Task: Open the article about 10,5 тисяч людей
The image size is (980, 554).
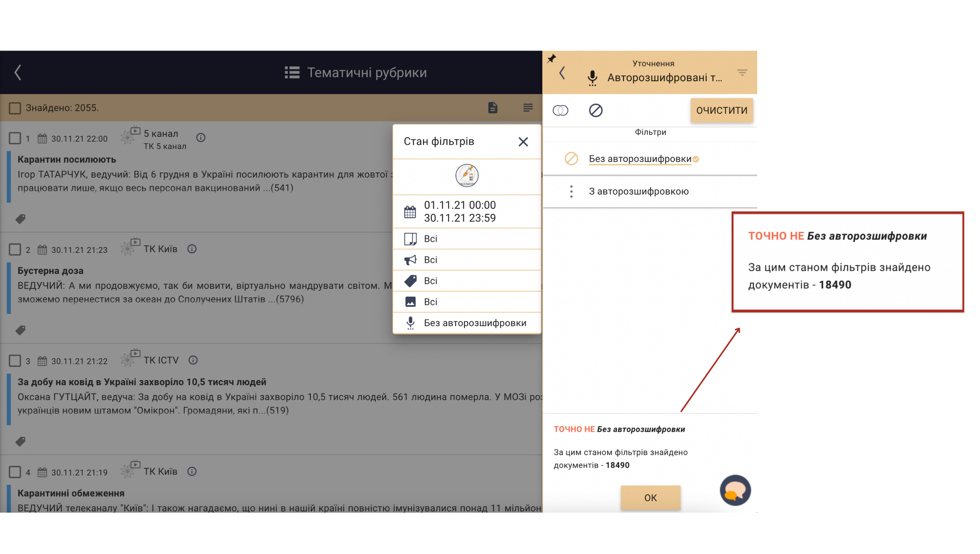Action: click(x=142, y=382)
